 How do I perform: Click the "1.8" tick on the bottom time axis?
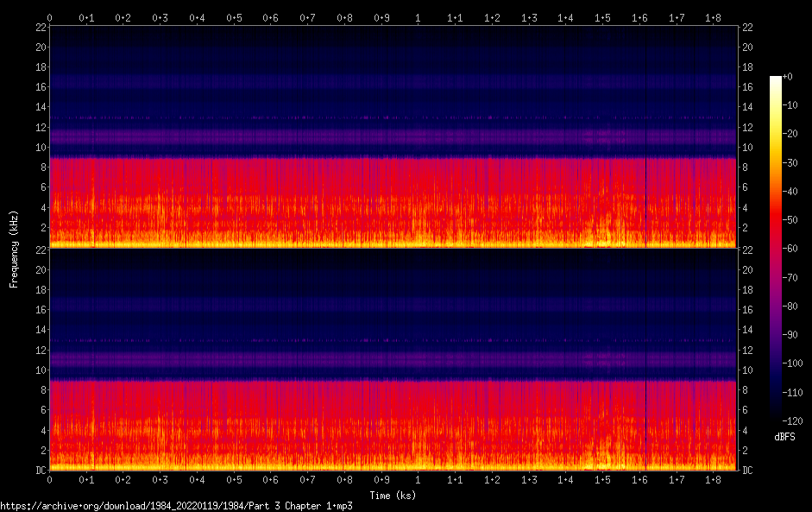tap(714, 479)
